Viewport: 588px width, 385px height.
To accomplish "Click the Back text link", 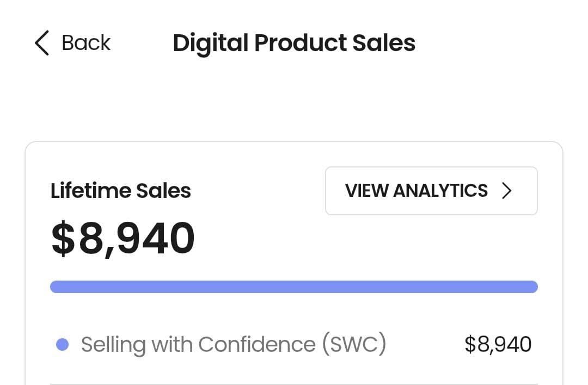I will coord(85,42).
